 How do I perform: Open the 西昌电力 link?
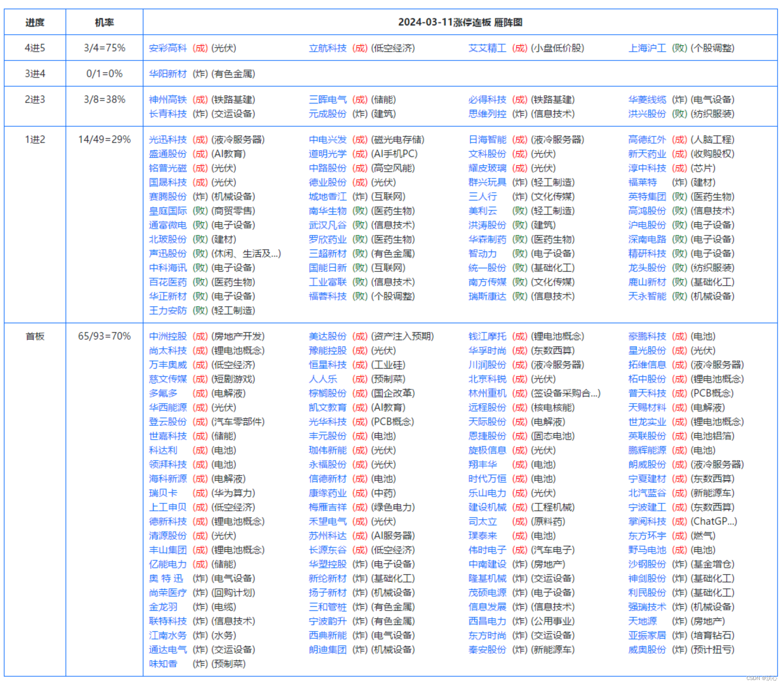pyautogui.click(x=487, y=621)
